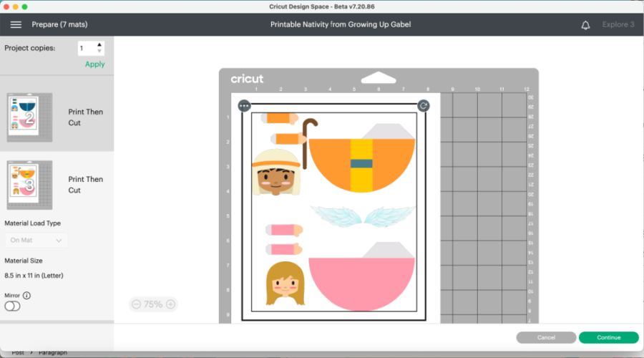Screen dimensions: 644x358
Task: Click the three-dot options icon on mat
Action: pos(245,106)
